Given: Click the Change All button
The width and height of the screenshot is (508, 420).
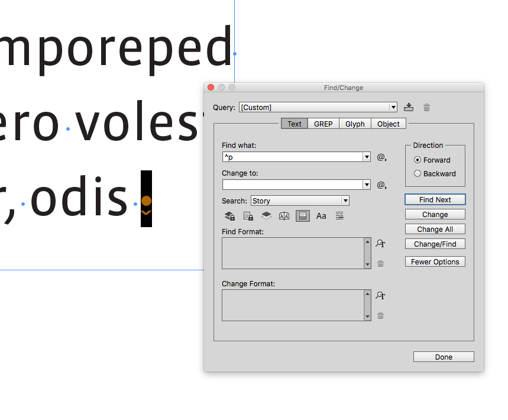Looking at the screenshot, I should point(435,229).
